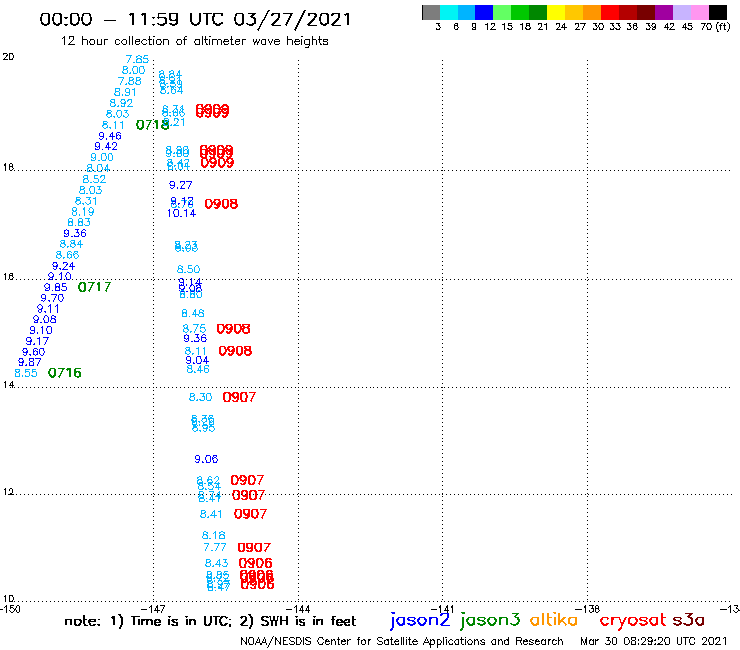740x650 pixels.
Task: Click the wave height value '9.60'
Action: (33, 352)
